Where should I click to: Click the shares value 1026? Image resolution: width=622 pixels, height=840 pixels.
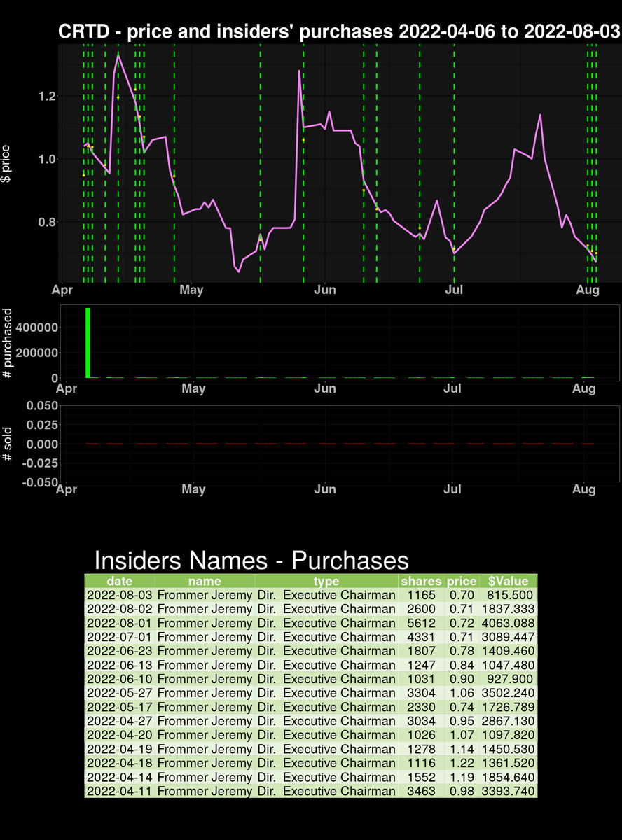point(421,735)
